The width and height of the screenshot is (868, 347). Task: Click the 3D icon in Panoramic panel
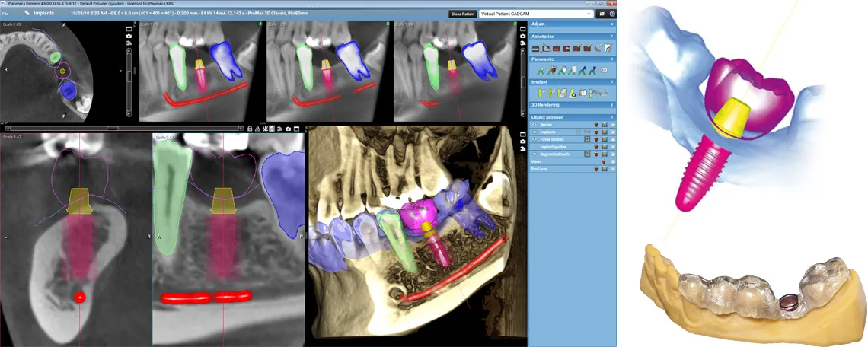click(x=603, y=70)
